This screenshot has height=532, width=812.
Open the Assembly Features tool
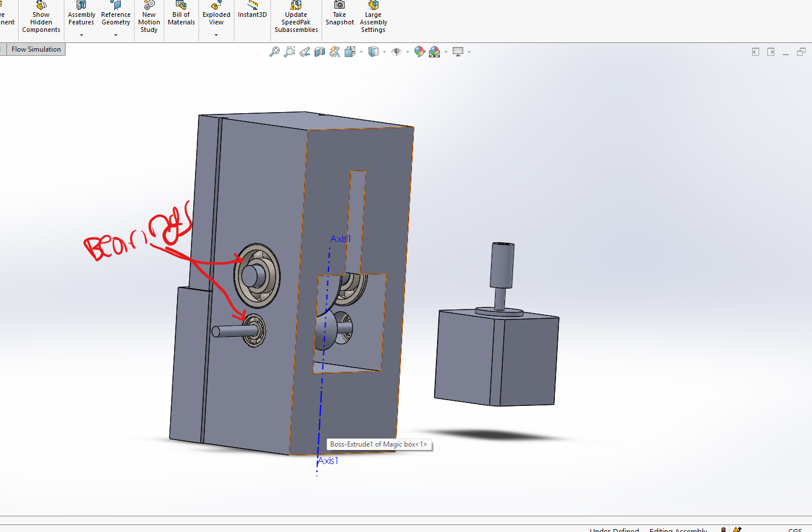pyautogui.click(x=81, y=14)
